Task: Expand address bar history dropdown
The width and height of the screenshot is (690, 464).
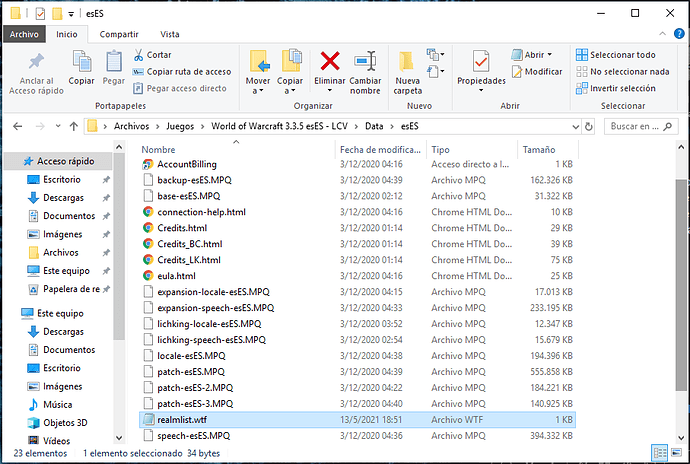Action: click(x=576, y=127)
